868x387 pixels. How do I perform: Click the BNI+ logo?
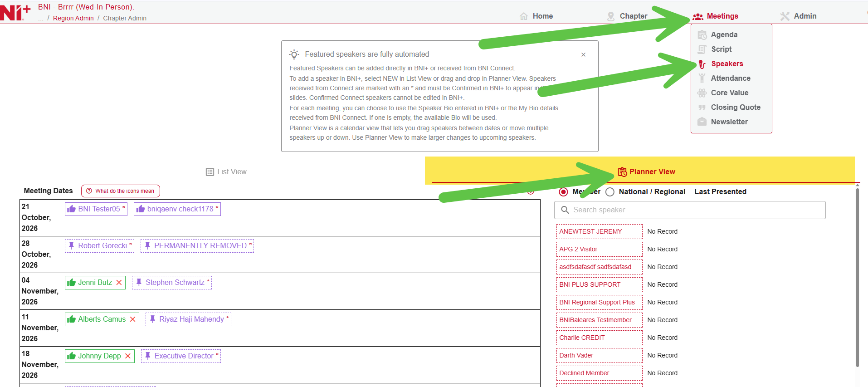(x=15, y=12)
